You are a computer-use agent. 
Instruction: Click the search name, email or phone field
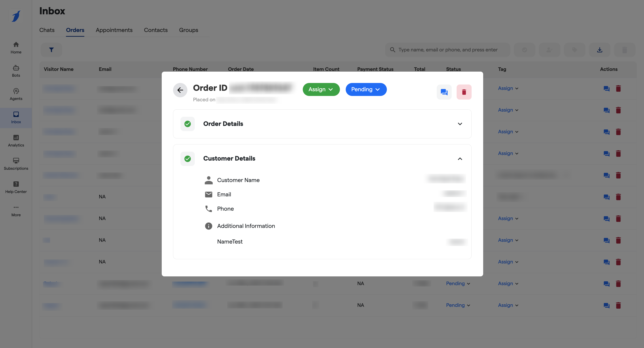(448, 50)
